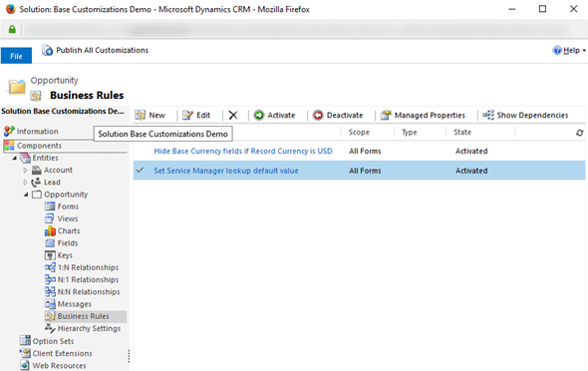This screenshot has height=371, width=588.
Task: Click the Activate button label
Action: point(281,115)
